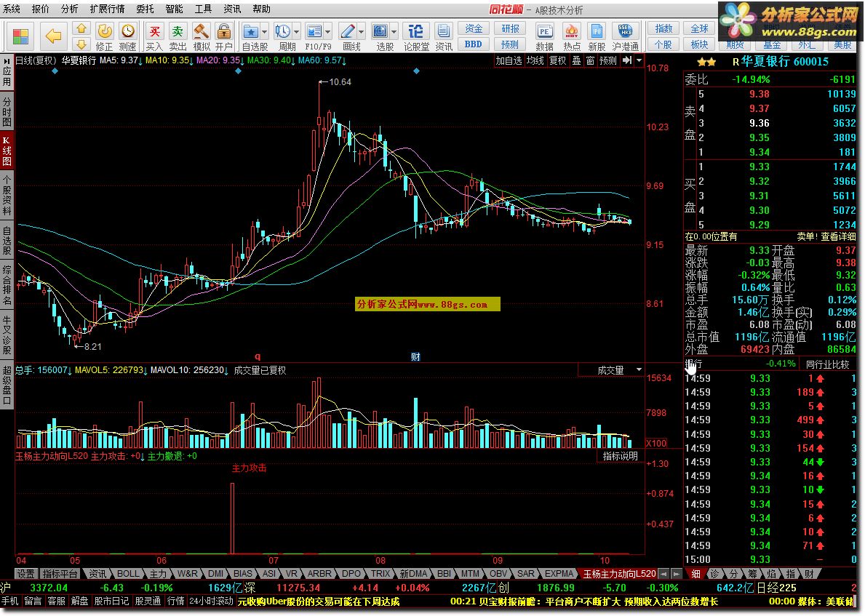This screenshot has width=865, height=616.
Task: Open the 新股 IPO icon
Action: (597, 37)
